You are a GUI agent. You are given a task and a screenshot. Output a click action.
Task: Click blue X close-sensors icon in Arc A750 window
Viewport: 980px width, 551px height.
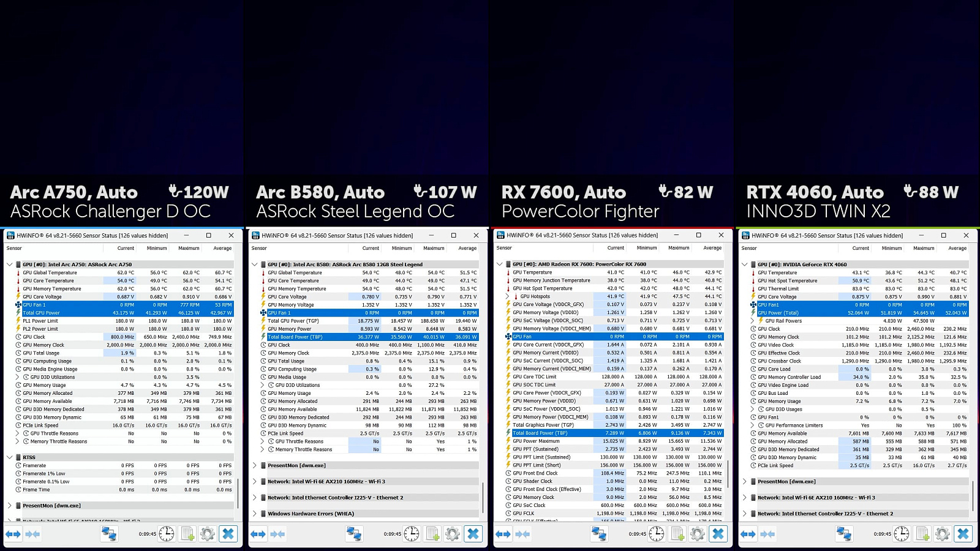tap(228, 534)
